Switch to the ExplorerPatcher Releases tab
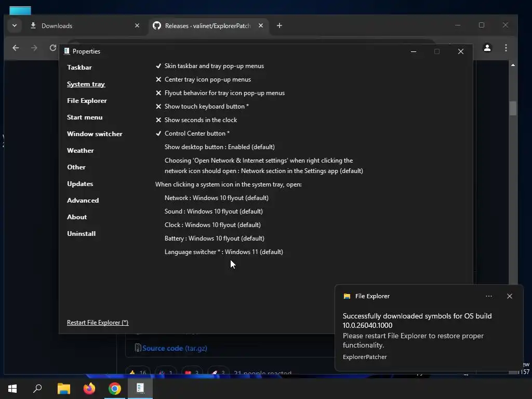This screenshot has width=532, height=399. 208,26
